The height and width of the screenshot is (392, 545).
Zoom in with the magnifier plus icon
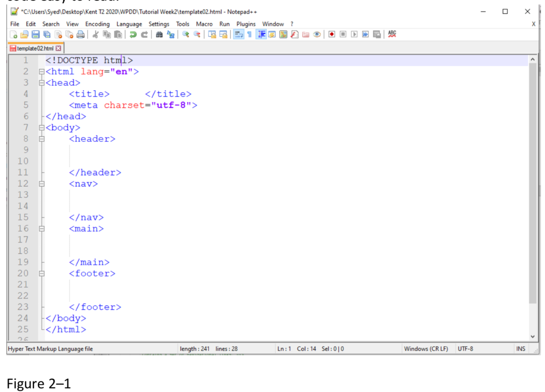coord(186,35)
